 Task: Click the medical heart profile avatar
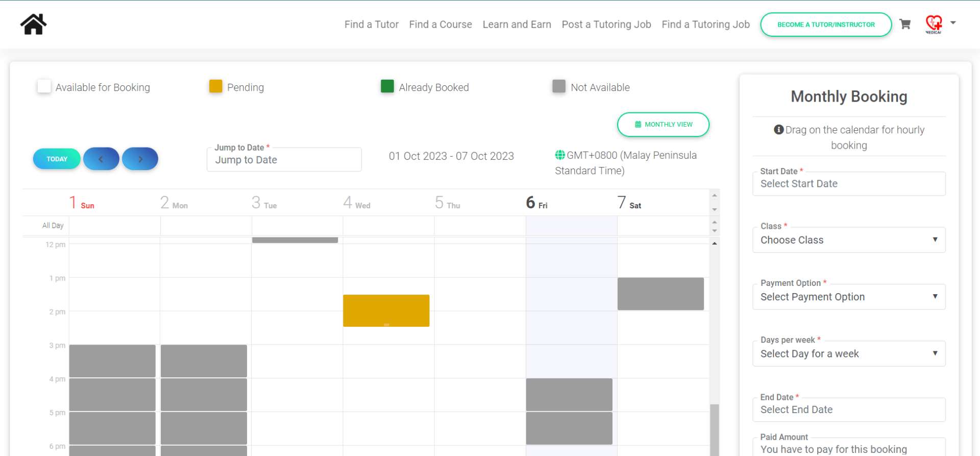[x=934, y=23]
